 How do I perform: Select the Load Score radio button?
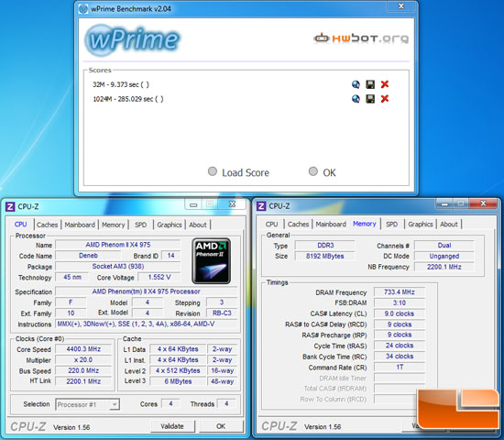[213, 171]
